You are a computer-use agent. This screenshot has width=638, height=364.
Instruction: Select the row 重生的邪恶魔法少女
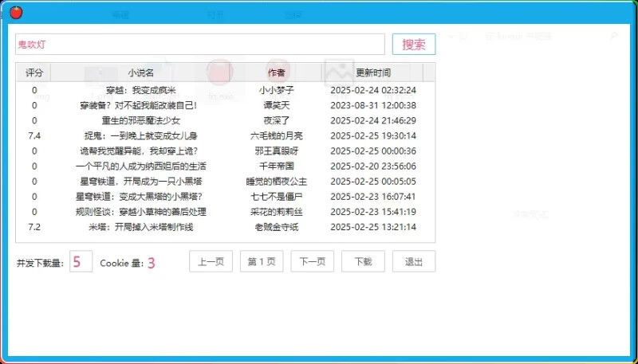(x=140, y=120)
